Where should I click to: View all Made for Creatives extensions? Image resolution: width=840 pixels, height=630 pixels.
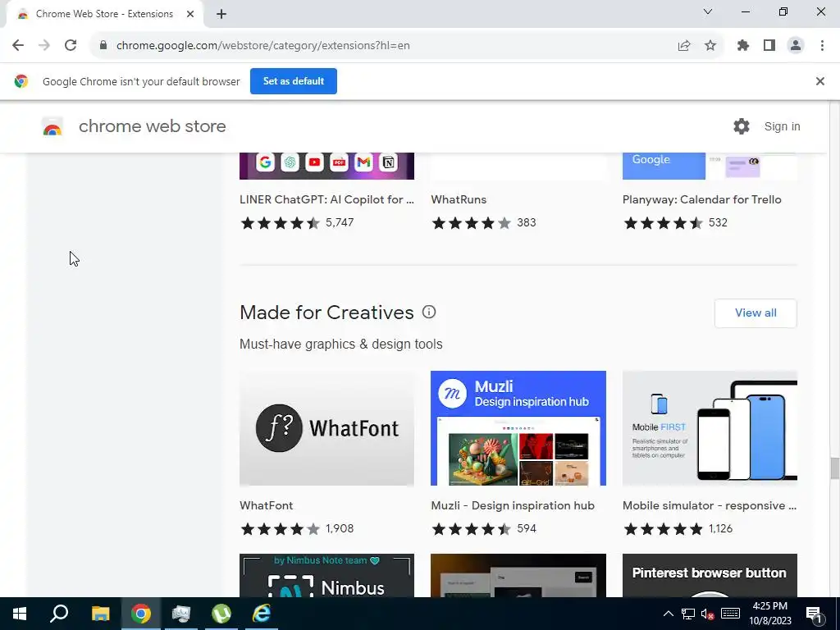(756, 313)
